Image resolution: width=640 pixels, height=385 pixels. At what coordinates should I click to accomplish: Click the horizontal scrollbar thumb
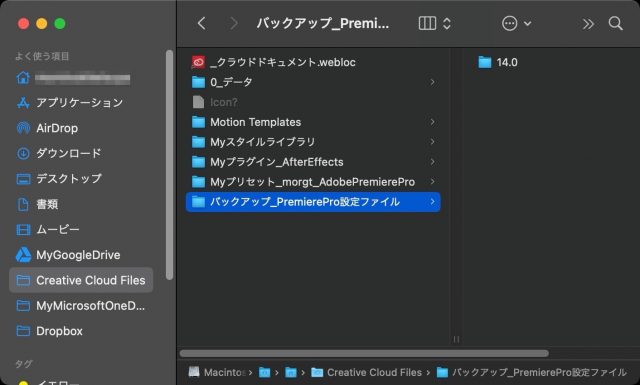coord(364,353)
